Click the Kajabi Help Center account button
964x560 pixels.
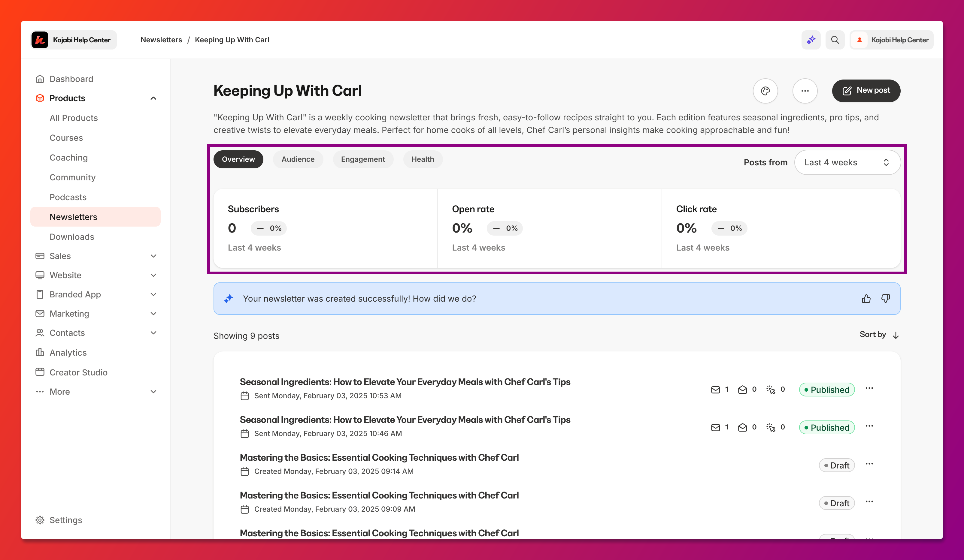[x=891, y=40]
